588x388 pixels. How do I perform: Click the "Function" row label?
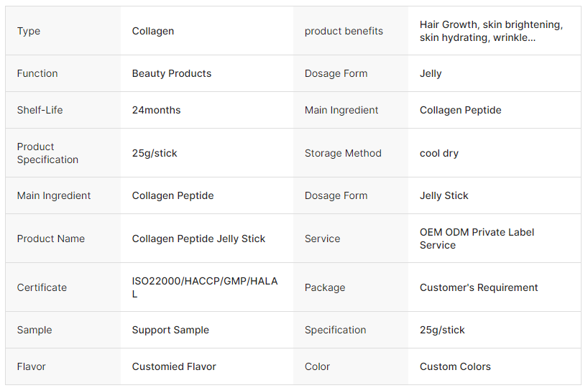click(37, 73)
